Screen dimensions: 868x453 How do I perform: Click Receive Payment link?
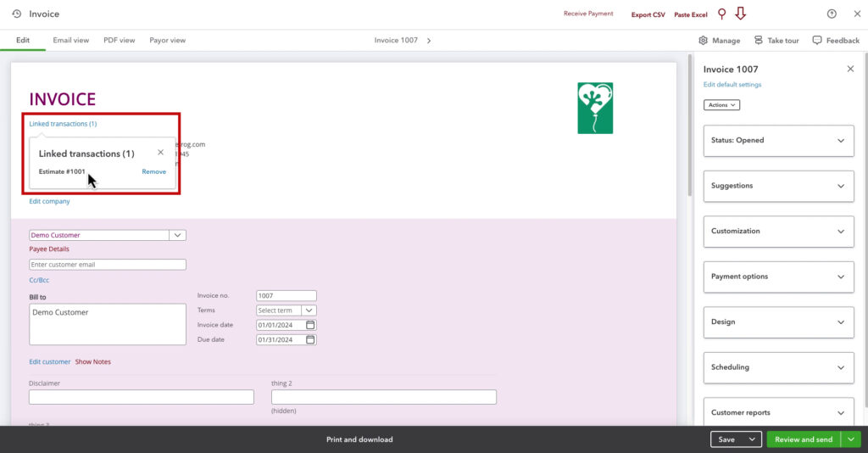(588, 14)
